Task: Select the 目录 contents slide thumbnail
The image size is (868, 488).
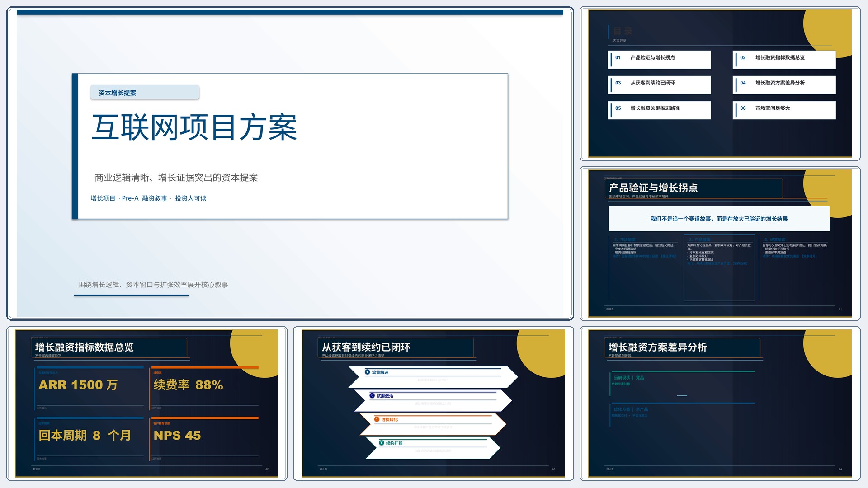Action: tap(720, 84)
